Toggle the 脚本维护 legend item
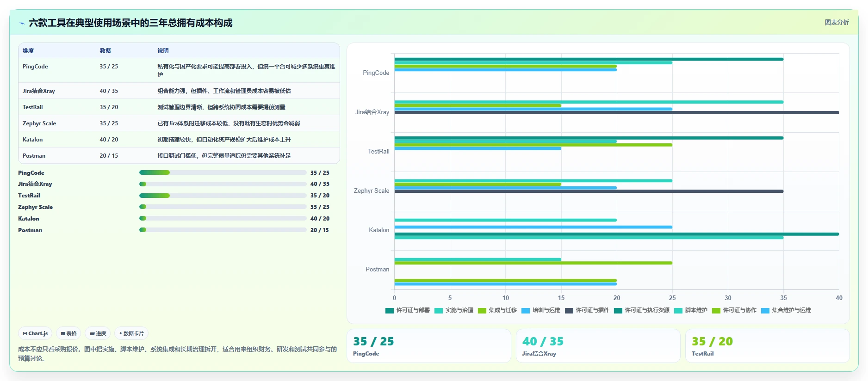This screenshot has height=381, width=868. (x=691, y=310)
